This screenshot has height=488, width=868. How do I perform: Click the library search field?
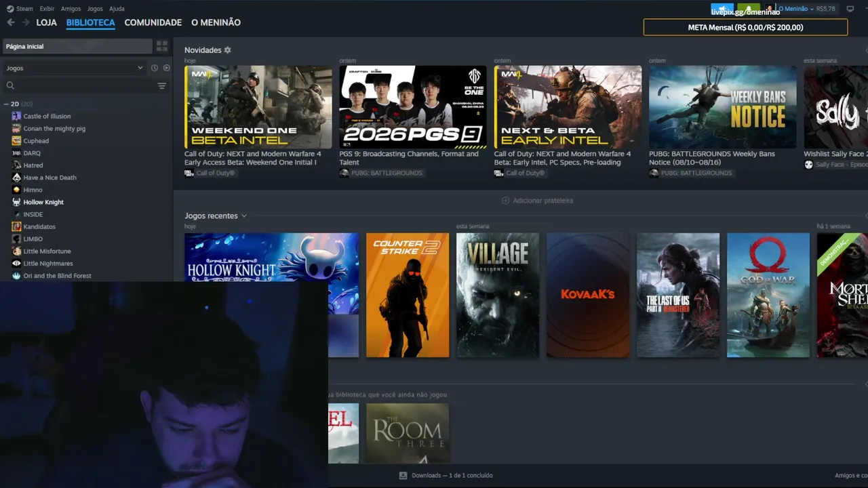pyautogui.click(x=81, y=85)
